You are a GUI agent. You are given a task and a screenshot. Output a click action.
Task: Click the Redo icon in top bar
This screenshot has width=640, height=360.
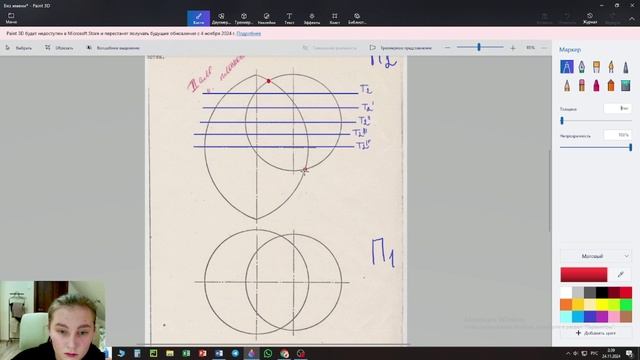[x=612, y=18]
